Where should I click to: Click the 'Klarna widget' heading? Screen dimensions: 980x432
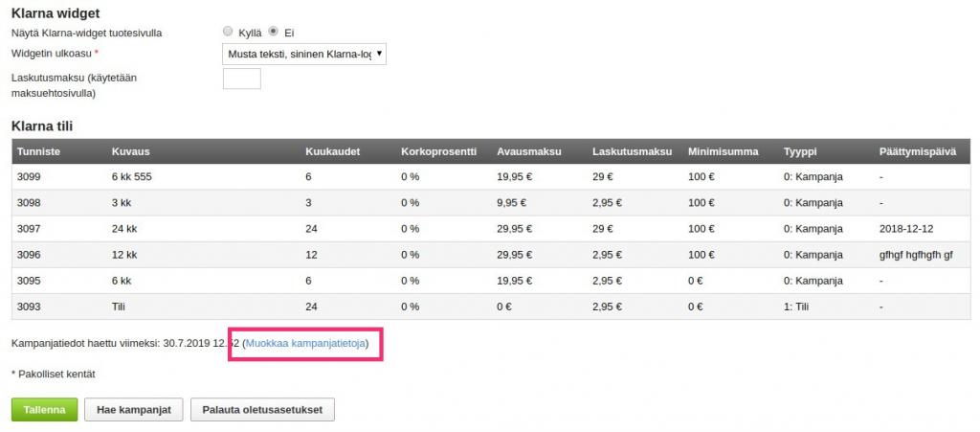[56, 12]
